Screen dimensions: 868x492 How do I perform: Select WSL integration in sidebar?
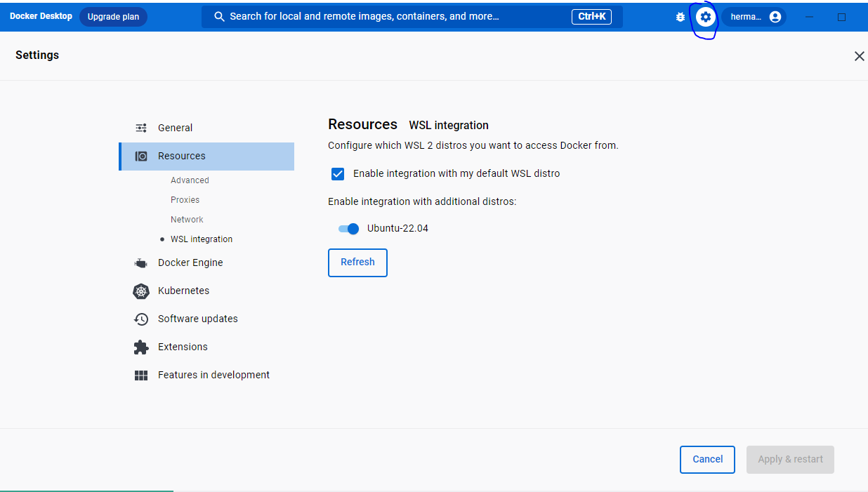(201, 239)
